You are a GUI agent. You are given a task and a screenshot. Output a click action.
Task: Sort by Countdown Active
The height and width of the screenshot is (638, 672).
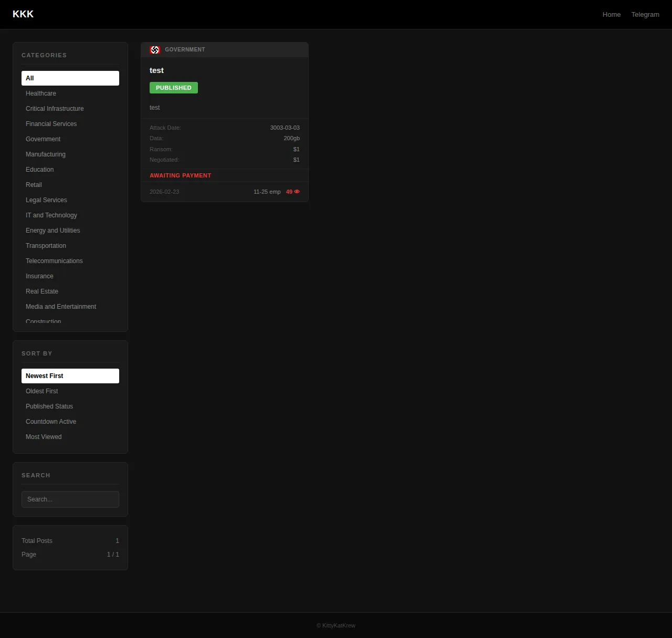51,422
